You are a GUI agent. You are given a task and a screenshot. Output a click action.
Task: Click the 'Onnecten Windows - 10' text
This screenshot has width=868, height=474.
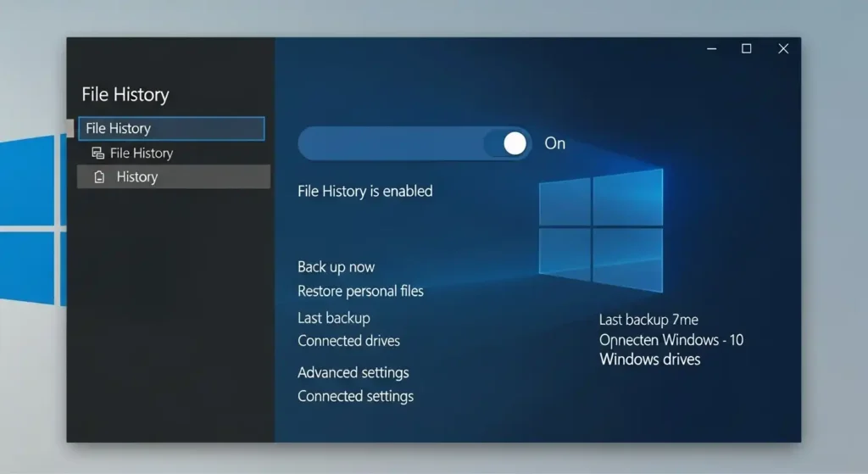(671, 339)
